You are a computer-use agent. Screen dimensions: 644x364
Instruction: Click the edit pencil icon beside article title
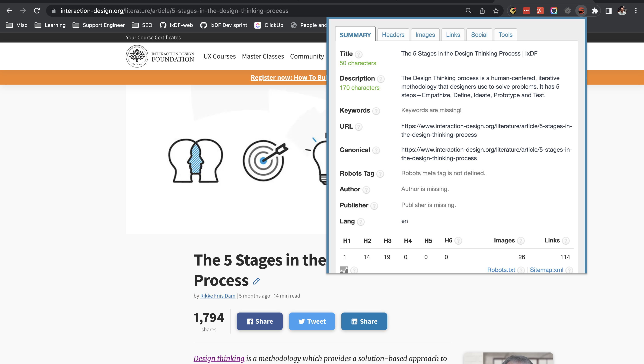(256, 281)
